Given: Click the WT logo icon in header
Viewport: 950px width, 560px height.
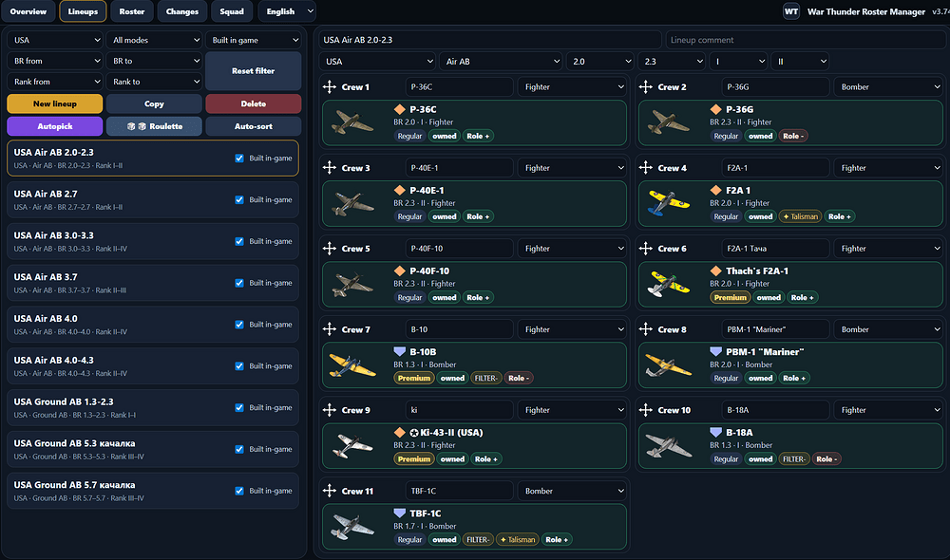Looking at the screenshot, I should pos(791,11).
